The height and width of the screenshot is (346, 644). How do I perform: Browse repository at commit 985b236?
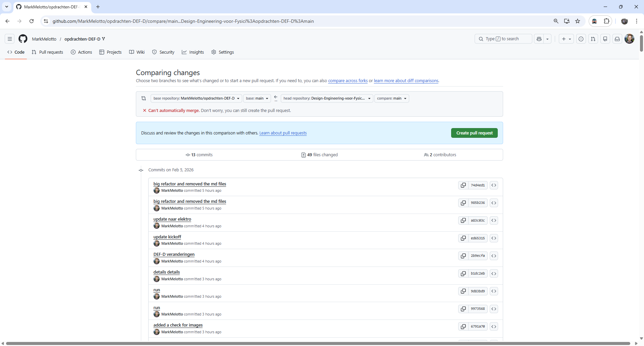(x=494, y=203)
